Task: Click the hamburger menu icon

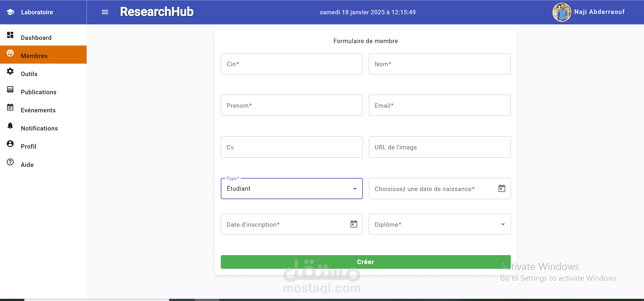Action: 105,12
